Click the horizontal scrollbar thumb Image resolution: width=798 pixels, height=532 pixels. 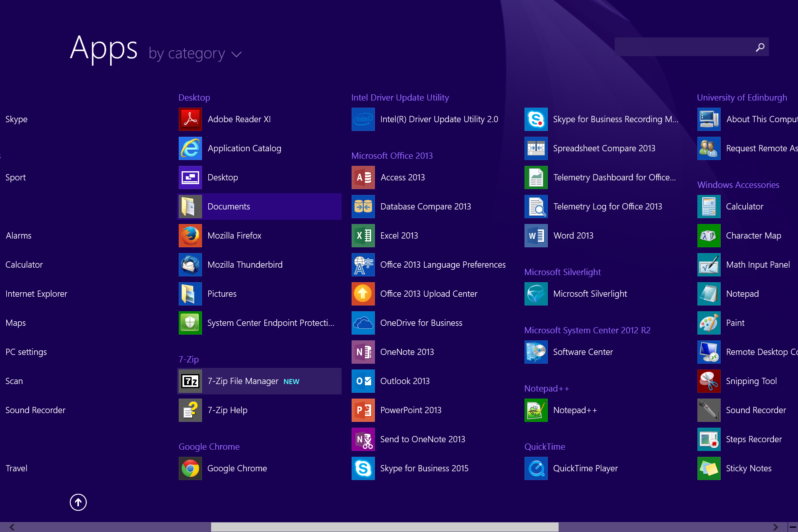tap(385, 527)
